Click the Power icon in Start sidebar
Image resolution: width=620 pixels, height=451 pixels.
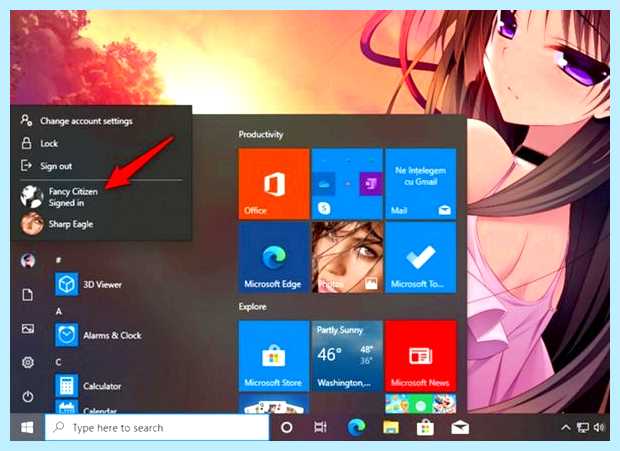28,396
